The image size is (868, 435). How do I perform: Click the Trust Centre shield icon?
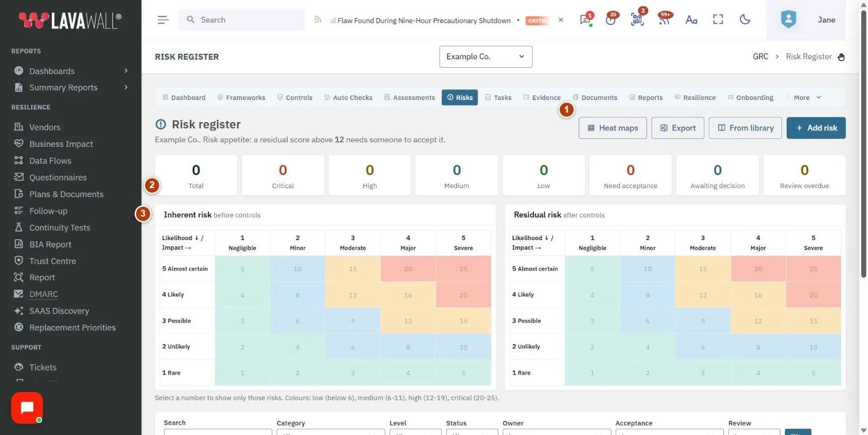click(19, 260)
